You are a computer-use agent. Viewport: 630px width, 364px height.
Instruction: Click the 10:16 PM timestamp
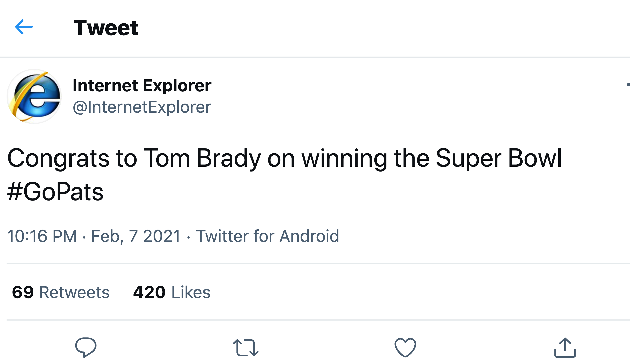42,236
